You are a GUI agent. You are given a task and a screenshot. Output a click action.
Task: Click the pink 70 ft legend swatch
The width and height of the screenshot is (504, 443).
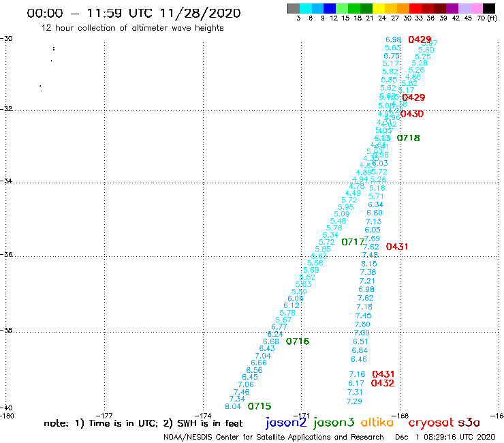476,8
